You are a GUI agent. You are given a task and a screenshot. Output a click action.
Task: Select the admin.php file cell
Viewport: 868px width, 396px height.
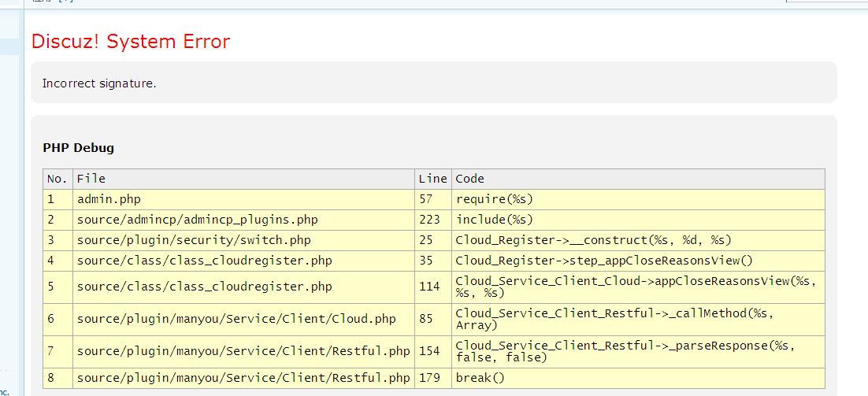point(243,199)
